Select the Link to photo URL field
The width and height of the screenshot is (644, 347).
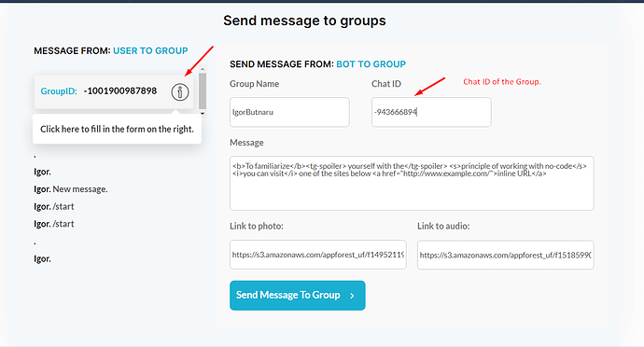coord(318,255)
